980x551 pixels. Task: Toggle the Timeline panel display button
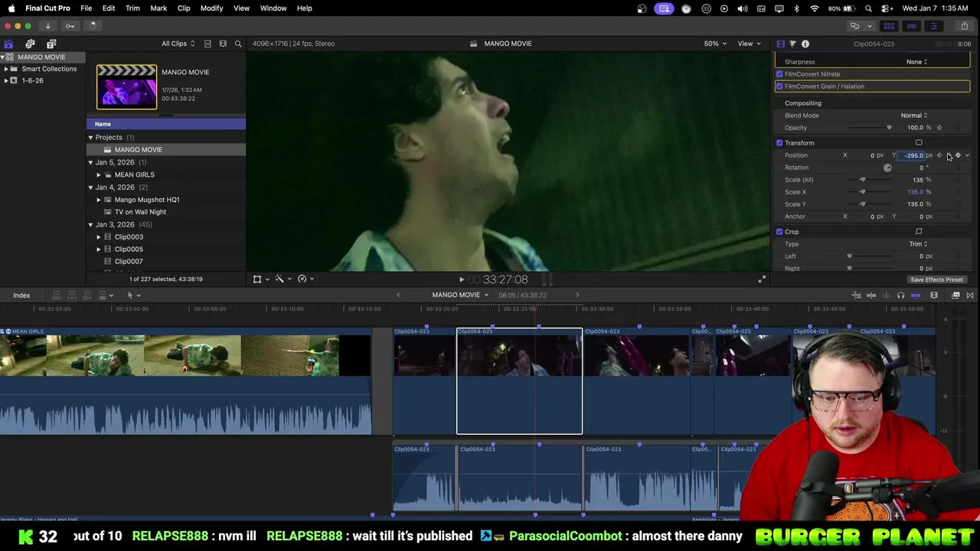click(x=912, y=26)
